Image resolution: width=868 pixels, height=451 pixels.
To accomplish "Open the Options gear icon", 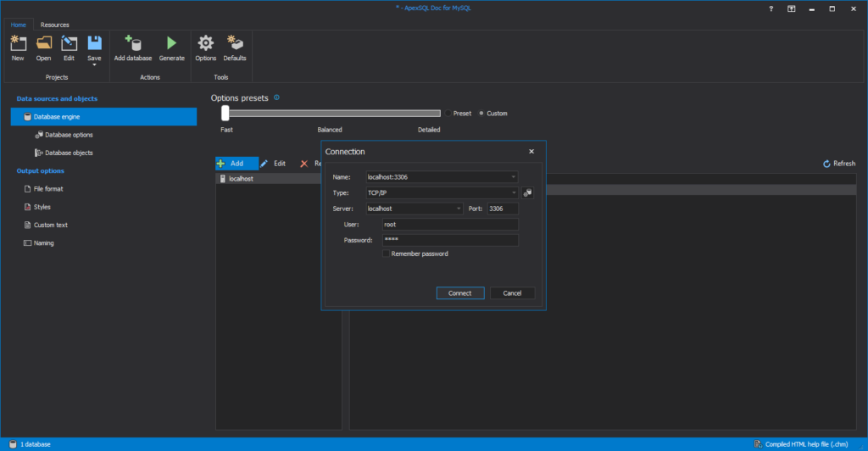I will point(205,43).
